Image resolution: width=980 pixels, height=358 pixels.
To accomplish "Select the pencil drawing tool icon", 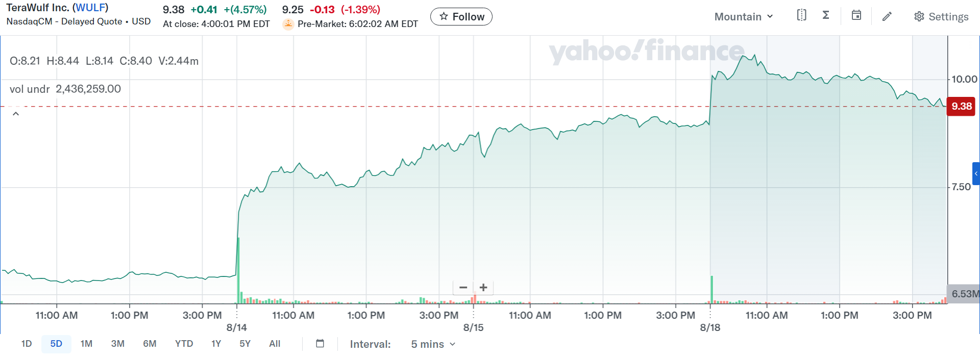I will pyautogui.click(x=887, y=16).
